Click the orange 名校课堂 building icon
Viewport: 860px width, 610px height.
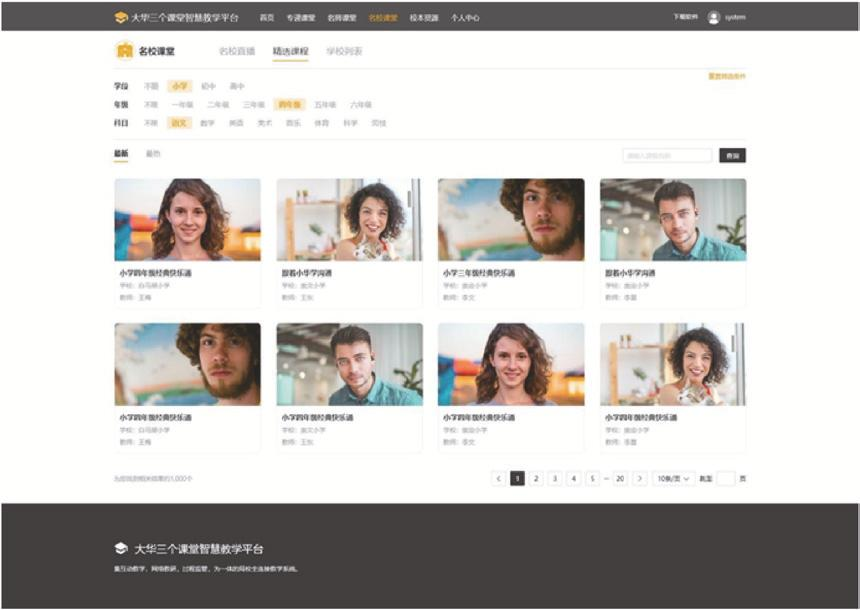coord(124,51)
